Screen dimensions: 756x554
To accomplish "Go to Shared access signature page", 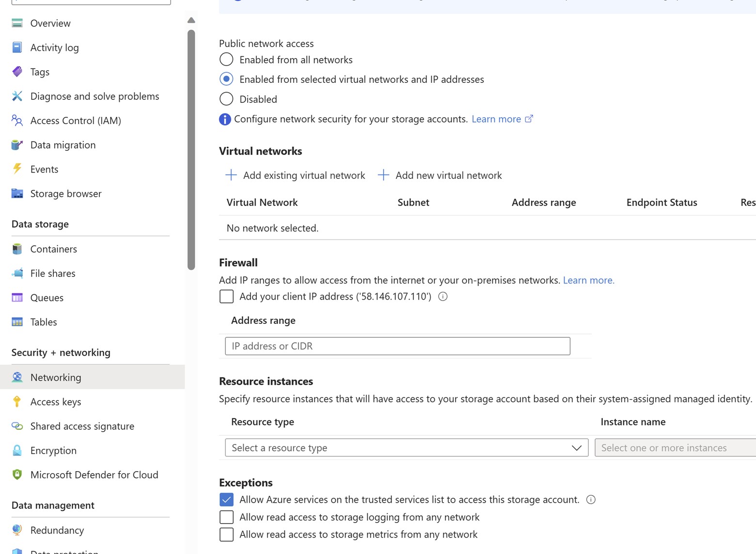I will [x=82, y=426].
